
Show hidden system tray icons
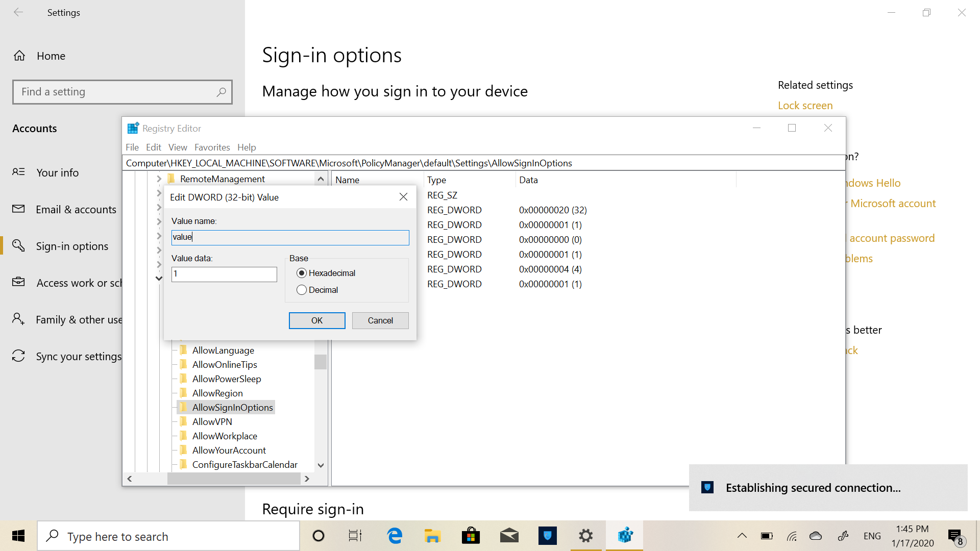tap(742, 536)
